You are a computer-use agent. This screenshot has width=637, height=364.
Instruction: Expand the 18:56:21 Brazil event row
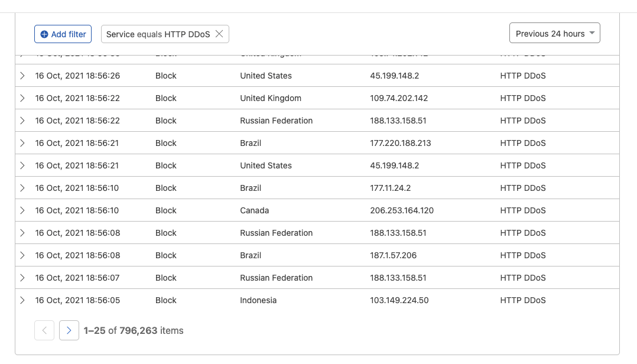22,143
